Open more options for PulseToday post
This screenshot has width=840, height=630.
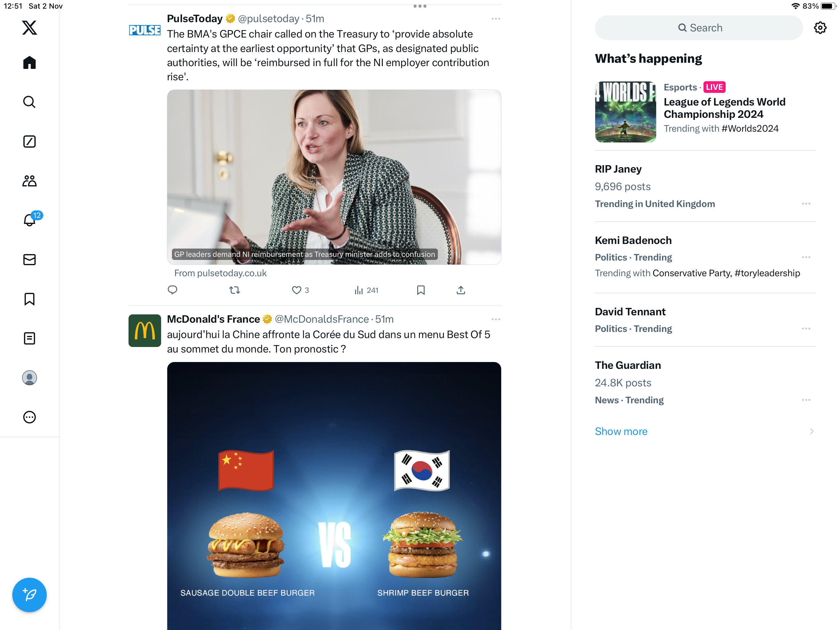pos(496,19)
